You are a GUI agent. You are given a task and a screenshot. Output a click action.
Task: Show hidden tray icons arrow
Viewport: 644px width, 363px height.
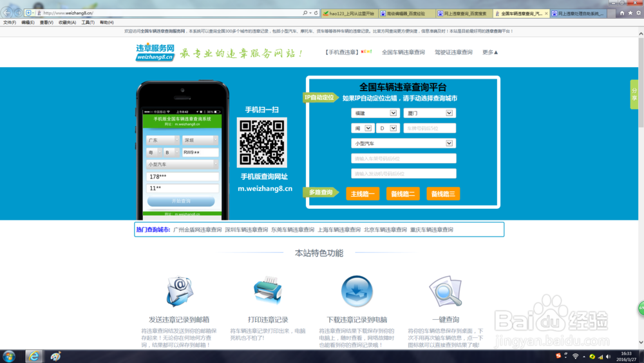pos(584,357)
